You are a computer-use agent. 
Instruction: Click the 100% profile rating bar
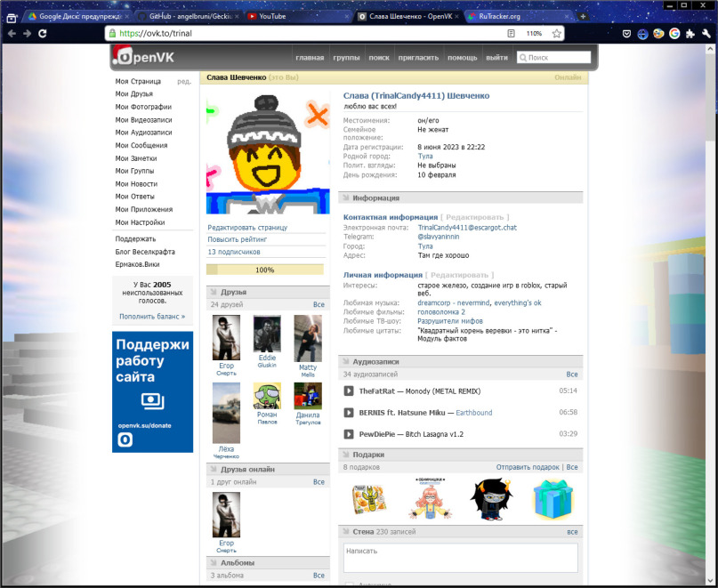click(264, 270)
